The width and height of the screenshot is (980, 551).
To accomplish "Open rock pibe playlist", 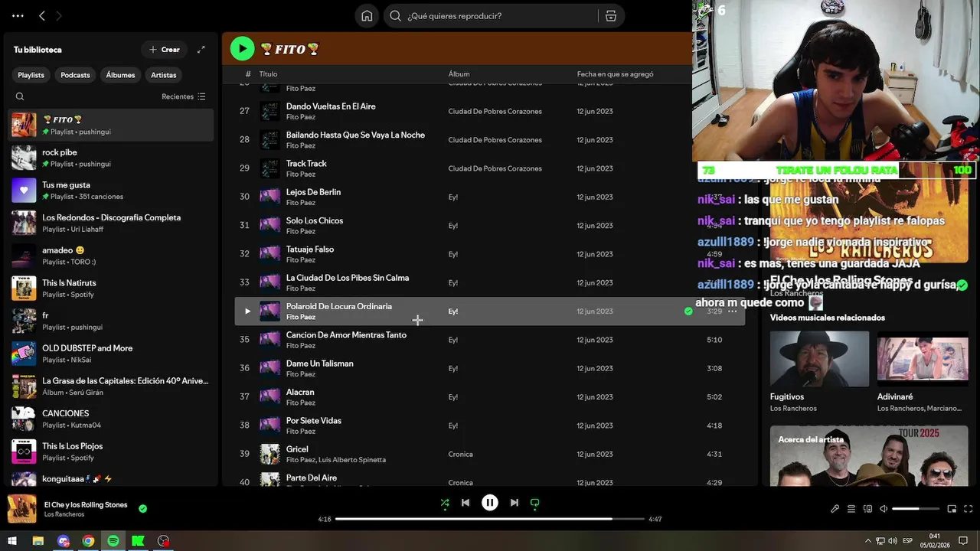I will [x=111, y=158].
